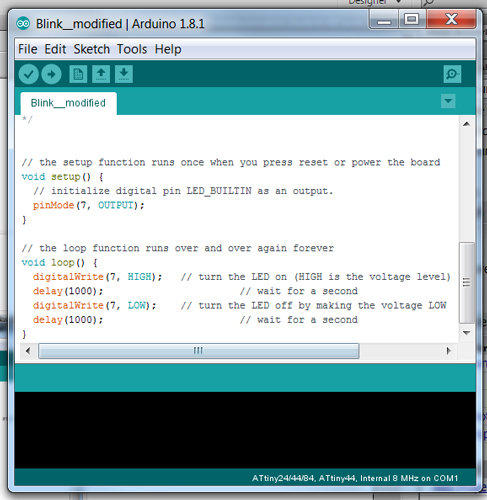Viewport: 487px width, 500px height.
Task: Click the 'void setup() {' line
Action: click(x=62, y=177)
